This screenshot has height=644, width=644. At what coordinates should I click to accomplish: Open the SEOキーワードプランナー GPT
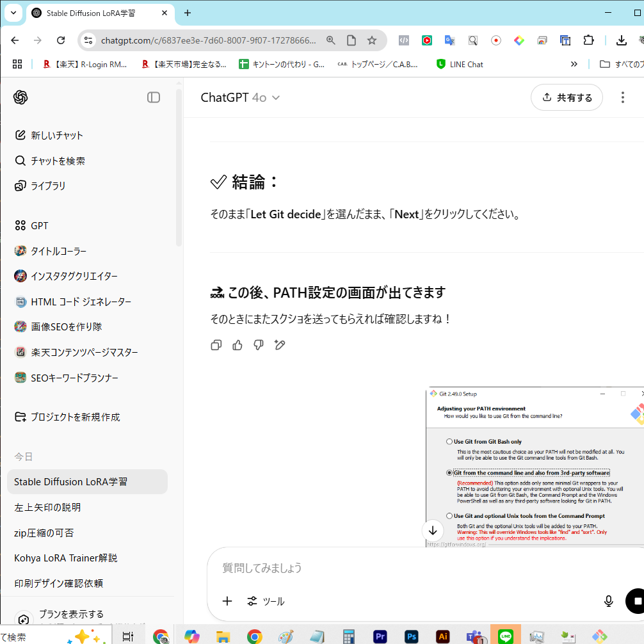point(66,378)
